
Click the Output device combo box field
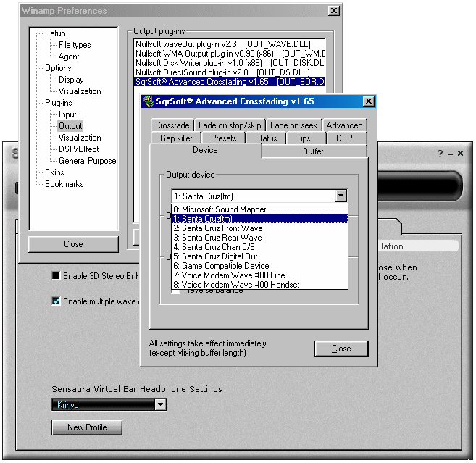(259, 196)
